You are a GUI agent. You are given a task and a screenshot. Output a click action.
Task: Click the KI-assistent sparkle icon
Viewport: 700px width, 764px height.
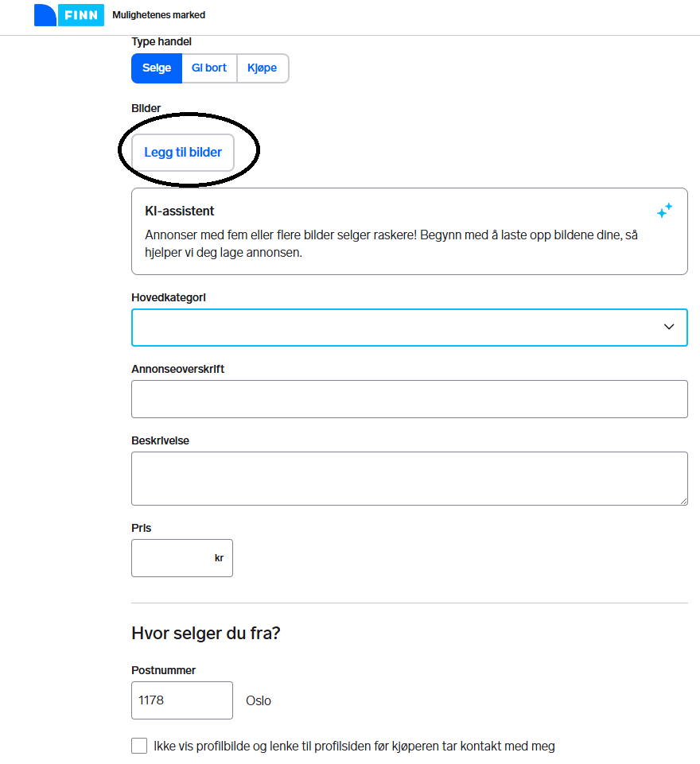pyautogui.click(x=664, y=211)
